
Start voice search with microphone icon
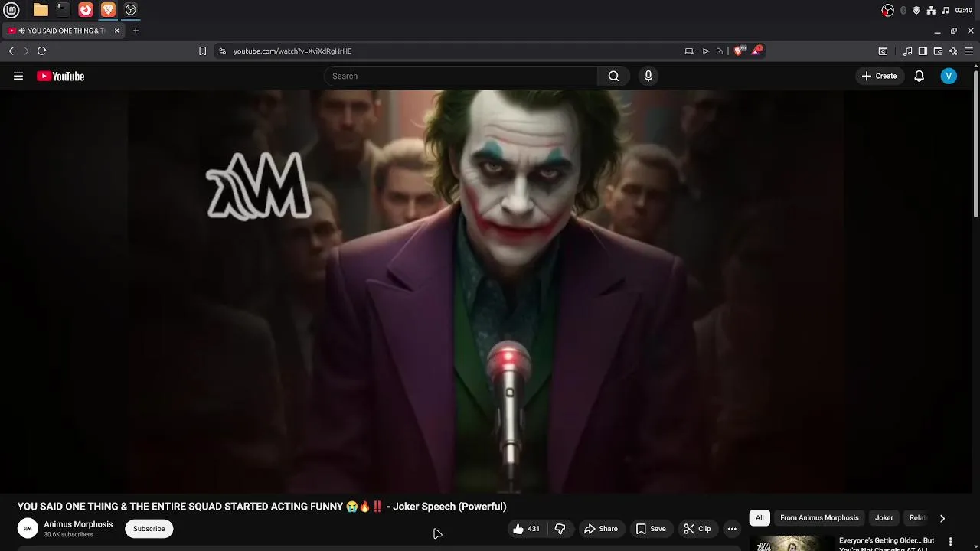648,76
